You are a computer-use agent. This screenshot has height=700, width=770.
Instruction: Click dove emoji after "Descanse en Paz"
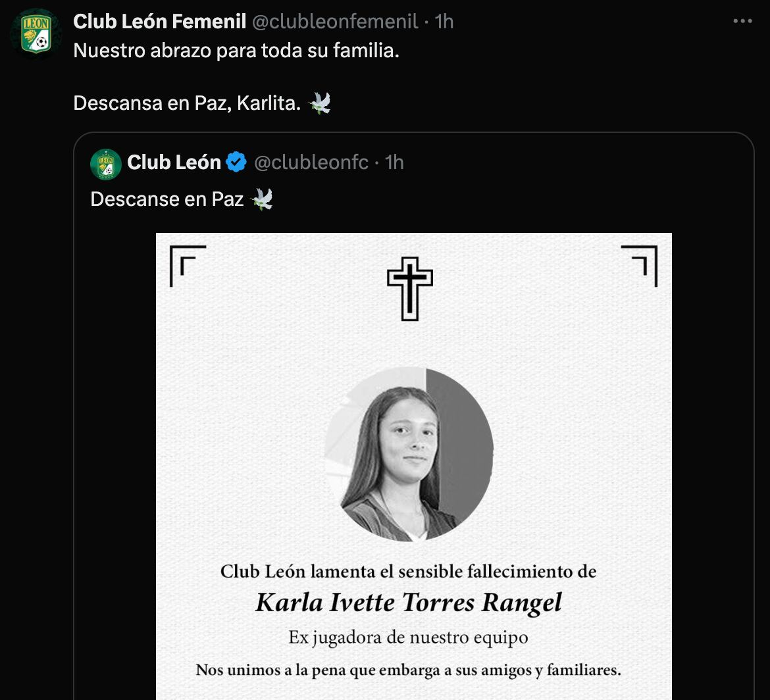(262, 199)
